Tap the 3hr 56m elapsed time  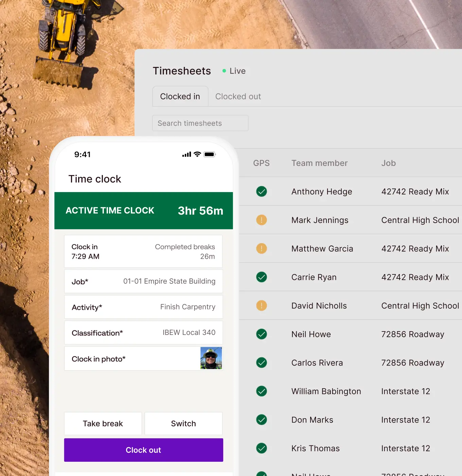pyautogui.click(x=200, y=211)
